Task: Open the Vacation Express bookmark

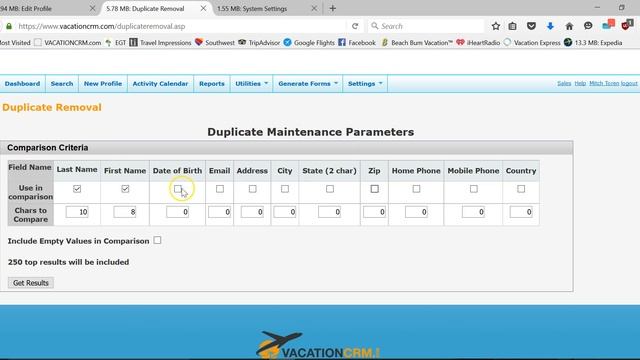Action: pos(532,42)
